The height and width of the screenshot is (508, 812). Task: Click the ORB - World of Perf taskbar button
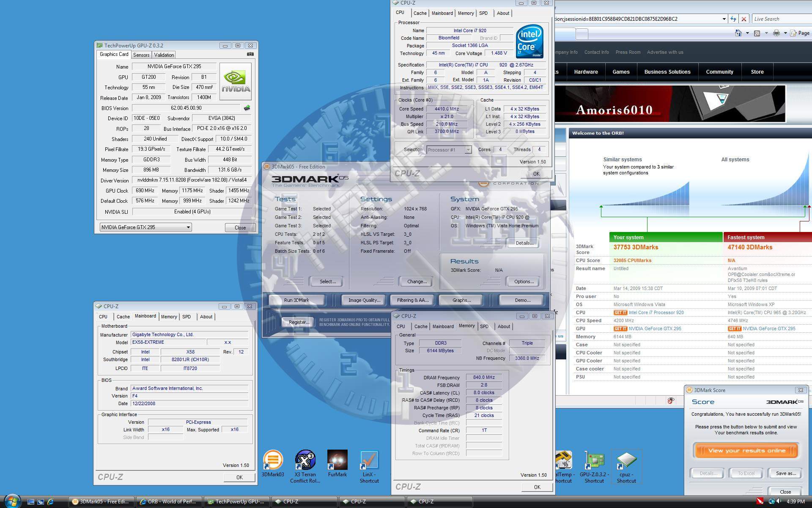169,502
